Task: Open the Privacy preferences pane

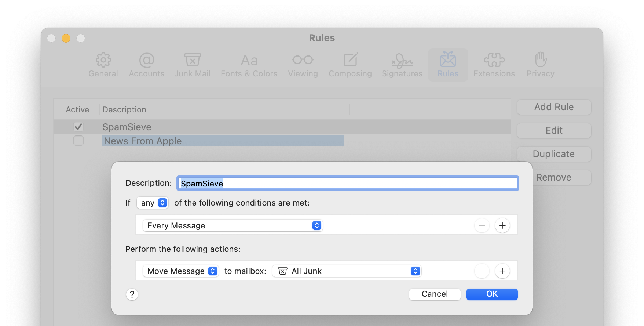Action: [541, 65]
